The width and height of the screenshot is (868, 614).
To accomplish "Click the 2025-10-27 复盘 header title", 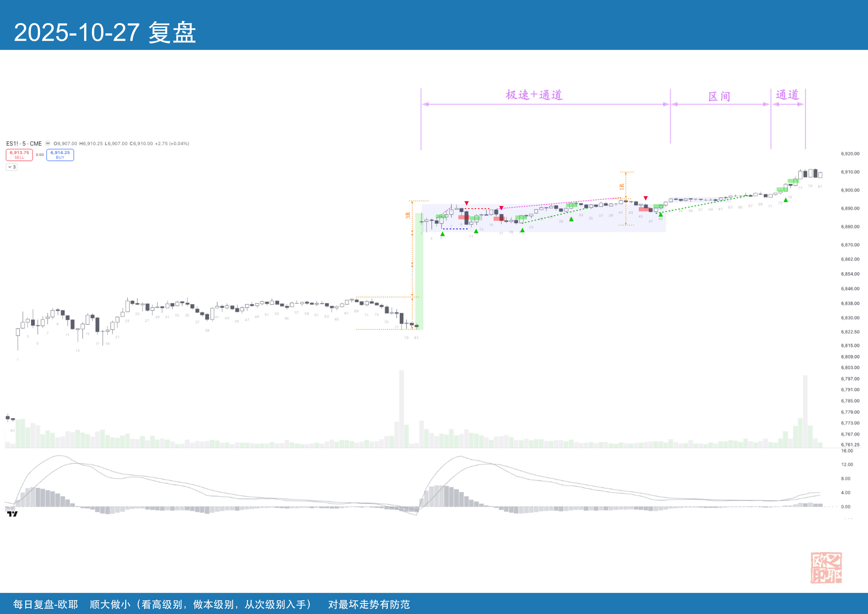I will [105, 32].
